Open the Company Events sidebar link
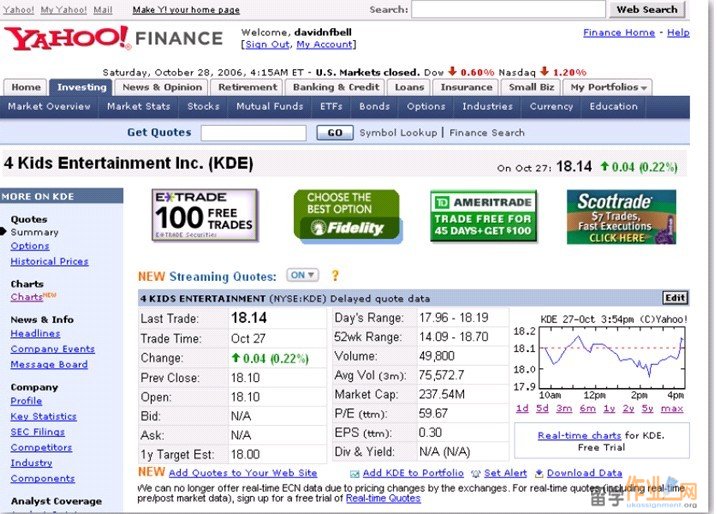Viewport: 717px width, 514px height. coord(53,349)
